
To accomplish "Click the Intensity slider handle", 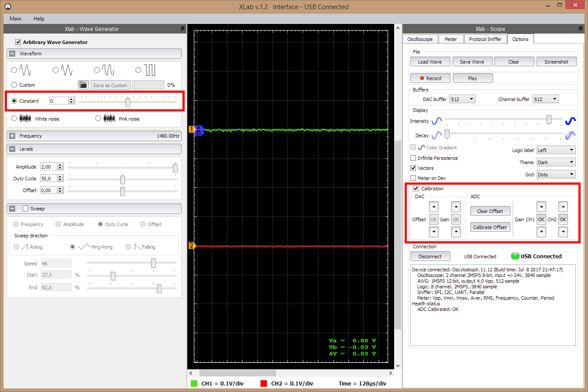I will pos(549,119).
